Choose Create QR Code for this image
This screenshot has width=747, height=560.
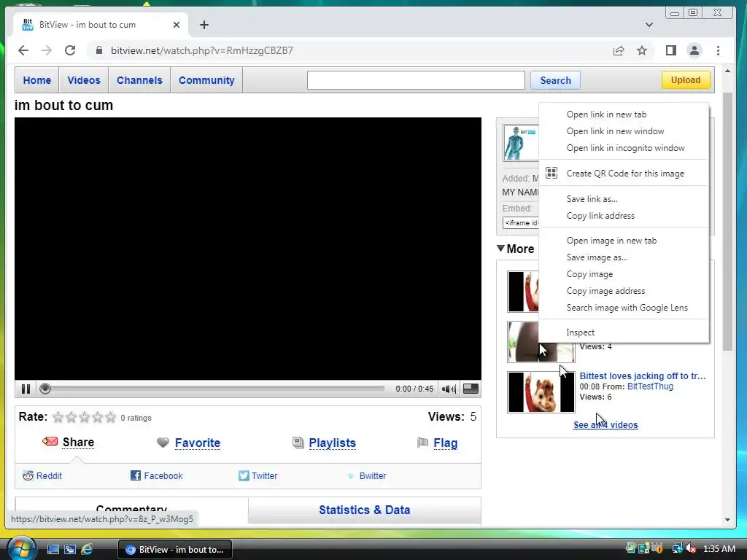point(624,174)
